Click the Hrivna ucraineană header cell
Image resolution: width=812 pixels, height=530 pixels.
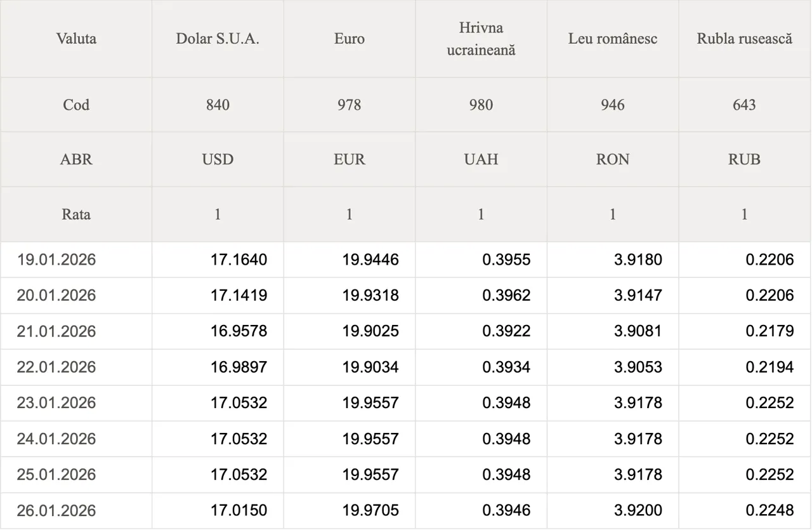coord(481,39)
